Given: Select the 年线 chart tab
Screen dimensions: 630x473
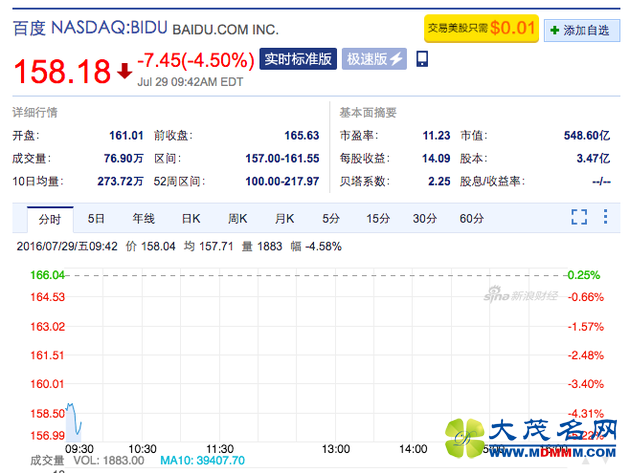Looking at the screenshot, I should pyautogui.click(x=143, y=219).
